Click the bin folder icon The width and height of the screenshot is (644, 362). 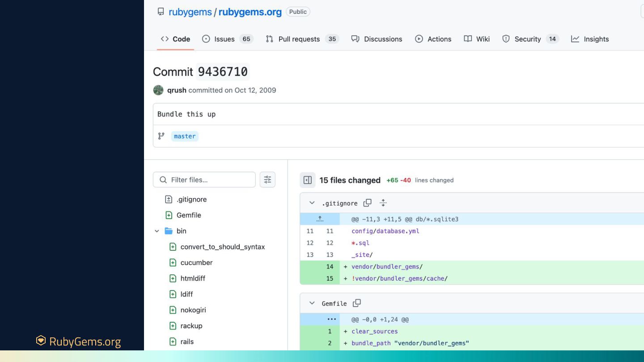pos(169,231)
